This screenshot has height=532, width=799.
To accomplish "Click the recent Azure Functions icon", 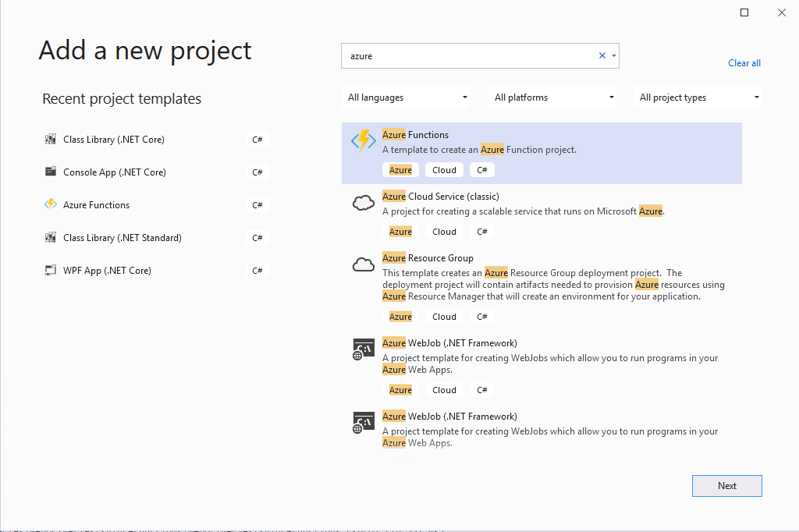I will [51, 204].
